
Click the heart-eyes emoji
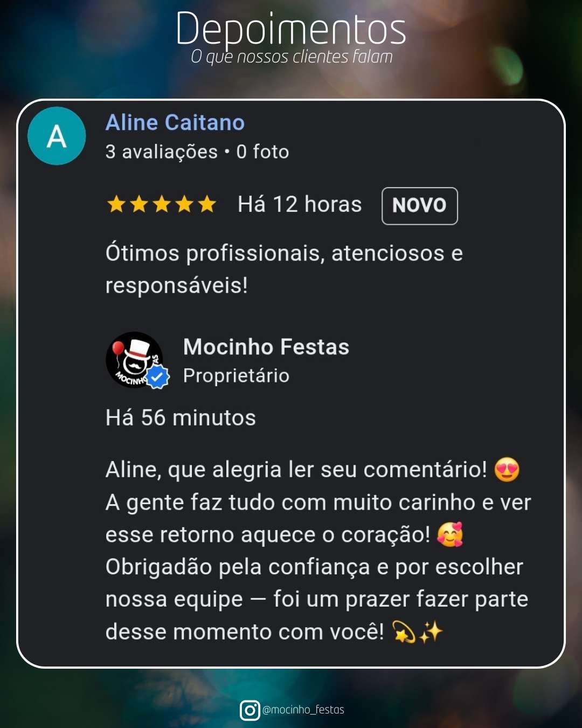pos(507,469)
